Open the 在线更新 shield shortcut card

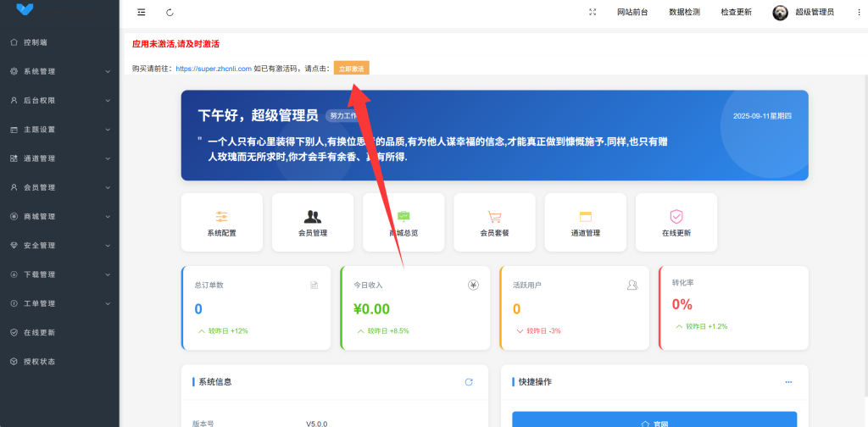tap(676, 223)
